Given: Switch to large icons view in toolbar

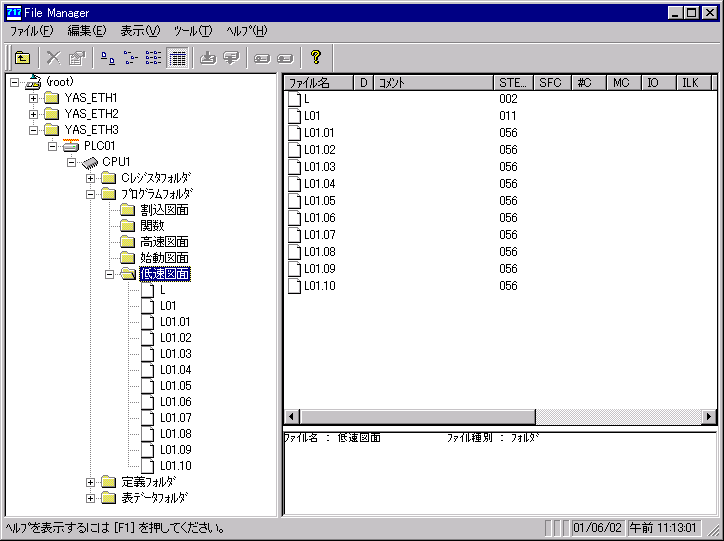Looking at the screenshot, I should tap(108, 58).
